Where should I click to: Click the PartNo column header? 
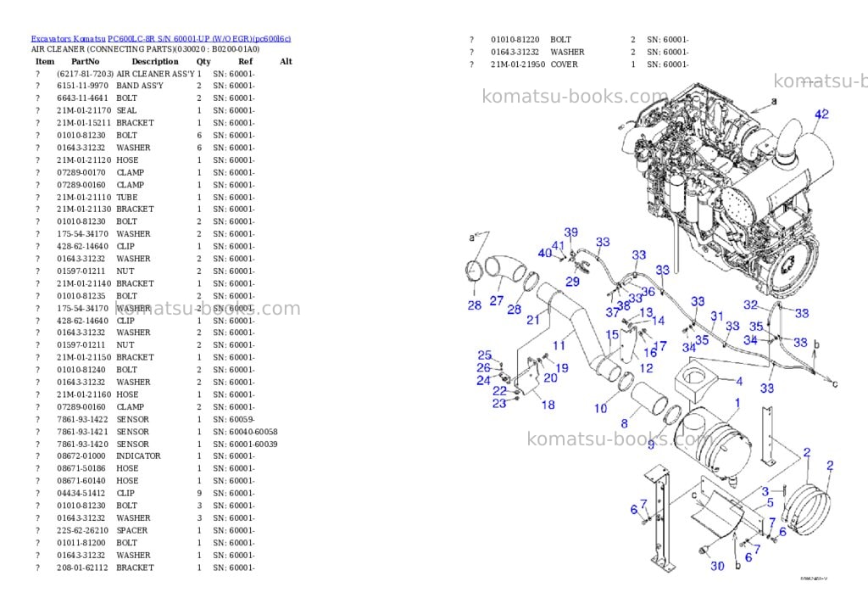(86, 61)
